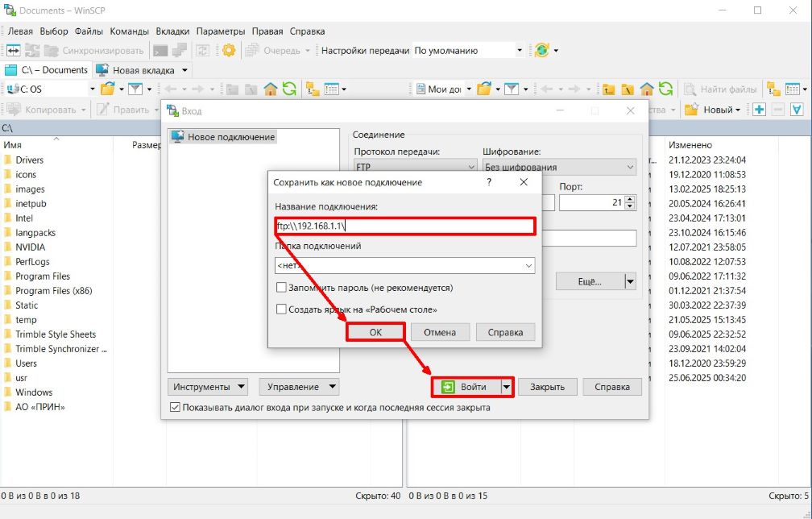Screen dimensions: 812x519
Task: Click the right panel parent directory folder icon
Action: [608, 89]
